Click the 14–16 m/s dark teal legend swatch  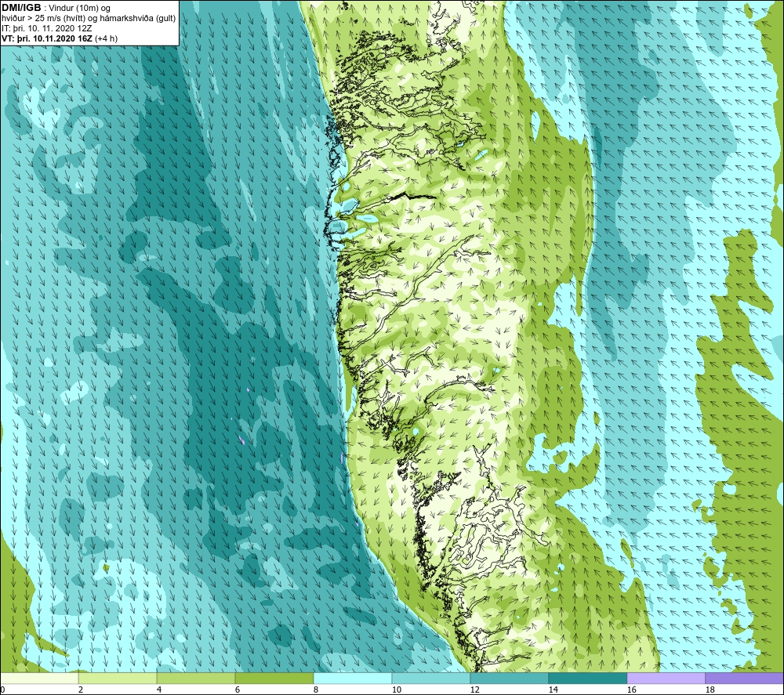pos(587,678)
